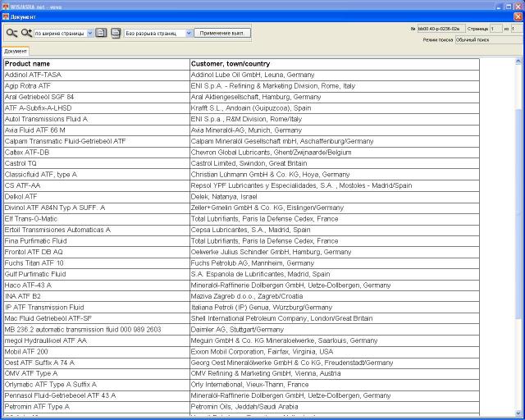This screenshot has height=420, width=525.
Task: Select 'Ertoil Transmisiones Automaticas A' cell
Action: click(x=97, y=230)
